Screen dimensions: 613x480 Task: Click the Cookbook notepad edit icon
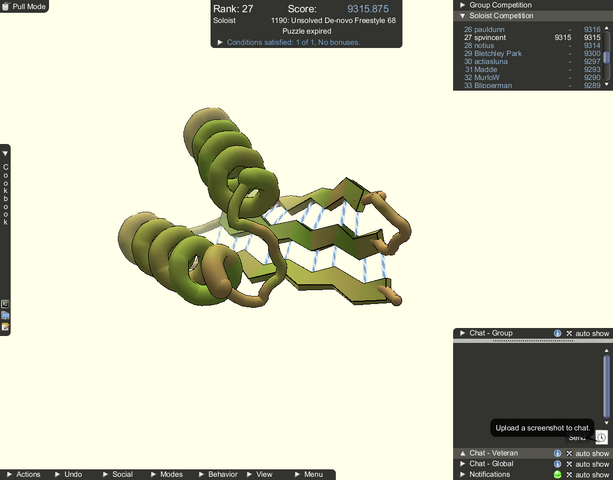click(5, 326)
